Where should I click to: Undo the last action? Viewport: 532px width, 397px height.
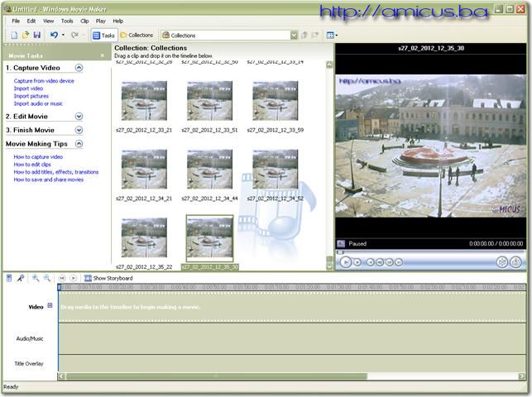point(54,35)
